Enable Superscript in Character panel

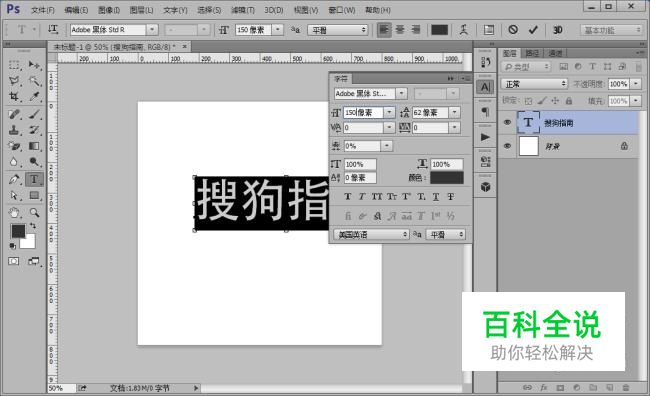pyautogui.click(x=406, y=197)
